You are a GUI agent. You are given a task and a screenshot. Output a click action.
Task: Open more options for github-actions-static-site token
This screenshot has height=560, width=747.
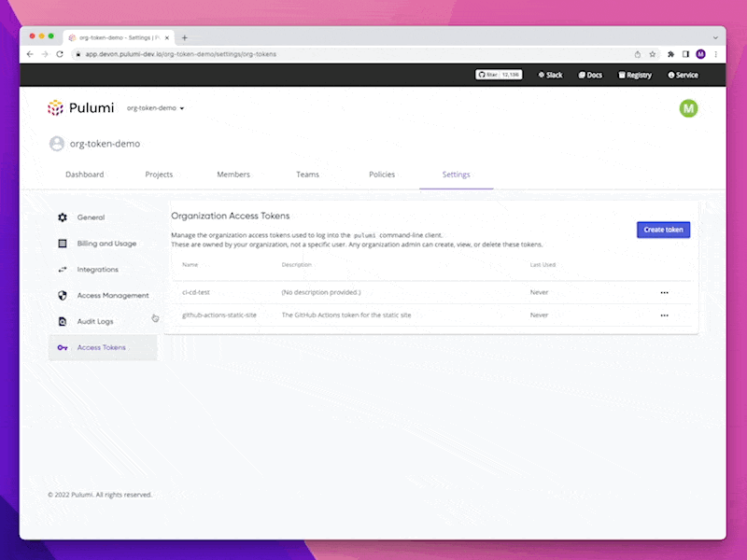[x=664, y=315]
